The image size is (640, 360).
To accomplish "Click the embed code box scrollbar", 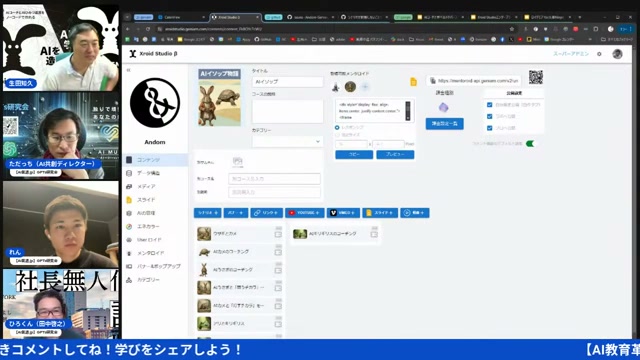I will coord(407,110).
